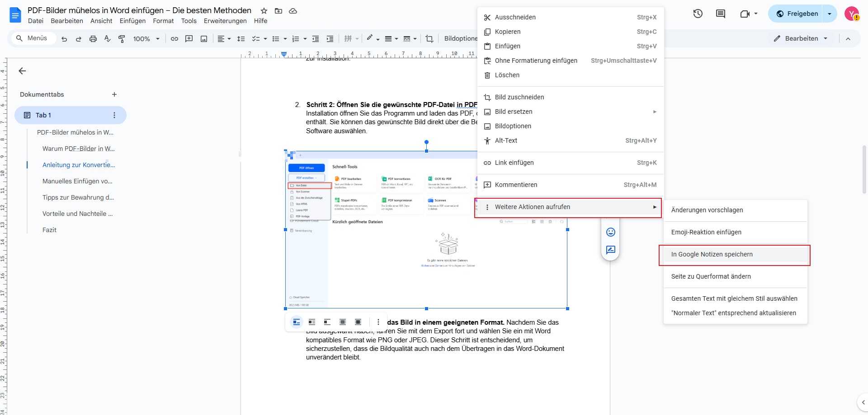The height and width of the screenshot is (415, 868).
Task: Choose Ausschneiden in context menu
Action: tap(571, 17)
